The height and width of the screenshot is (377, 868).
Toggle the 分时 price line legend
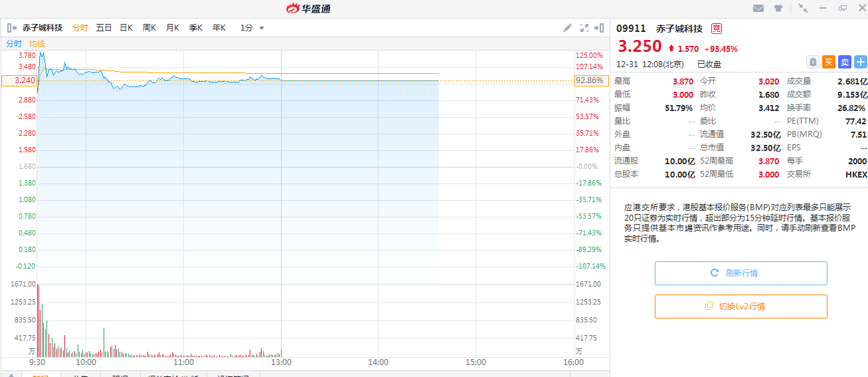tap(14, 43)
